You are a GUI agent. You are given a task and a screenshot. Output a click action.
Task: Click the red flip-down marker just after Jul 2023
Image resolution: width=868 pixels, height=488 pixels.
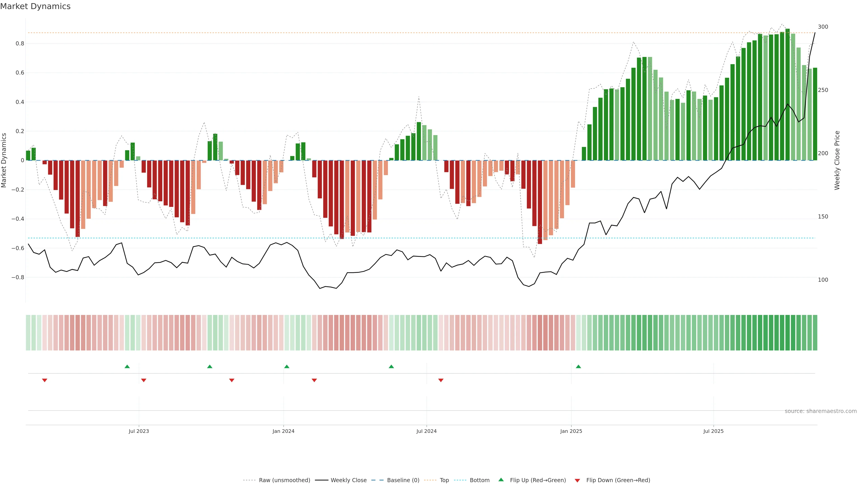click(x=144, y=380)
